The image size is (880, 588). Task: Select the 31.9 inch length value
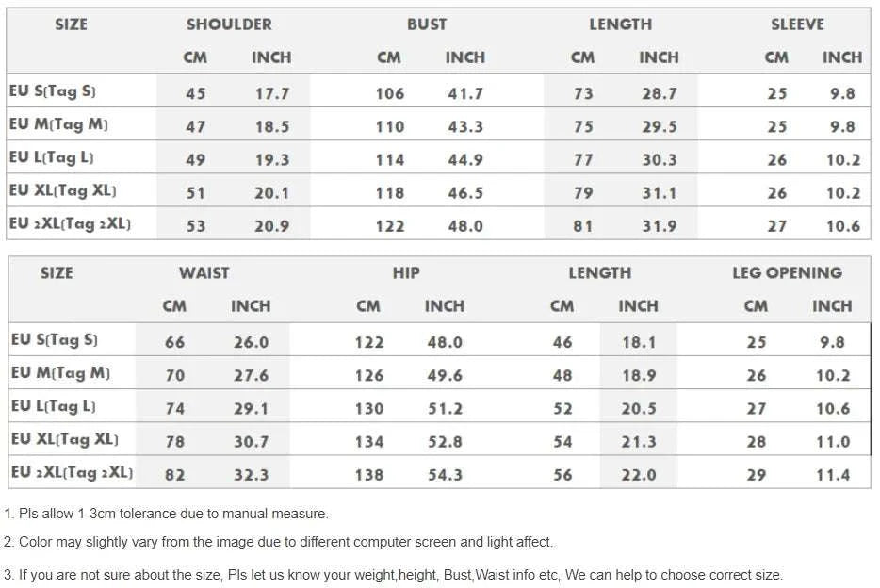[660, 226]
